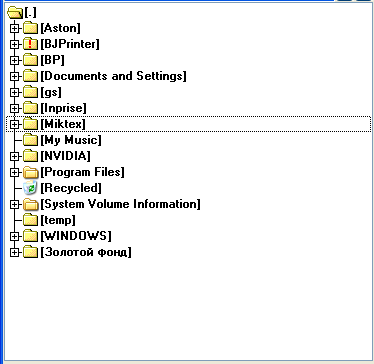Select the [System Volume Information] label
This screenshot has width=374, height=364.
click(120, 204)
